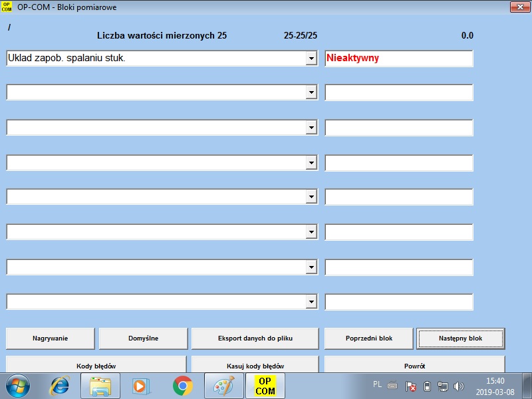Launch Google Chrome from the taskbar

click(x=183, y=386)
